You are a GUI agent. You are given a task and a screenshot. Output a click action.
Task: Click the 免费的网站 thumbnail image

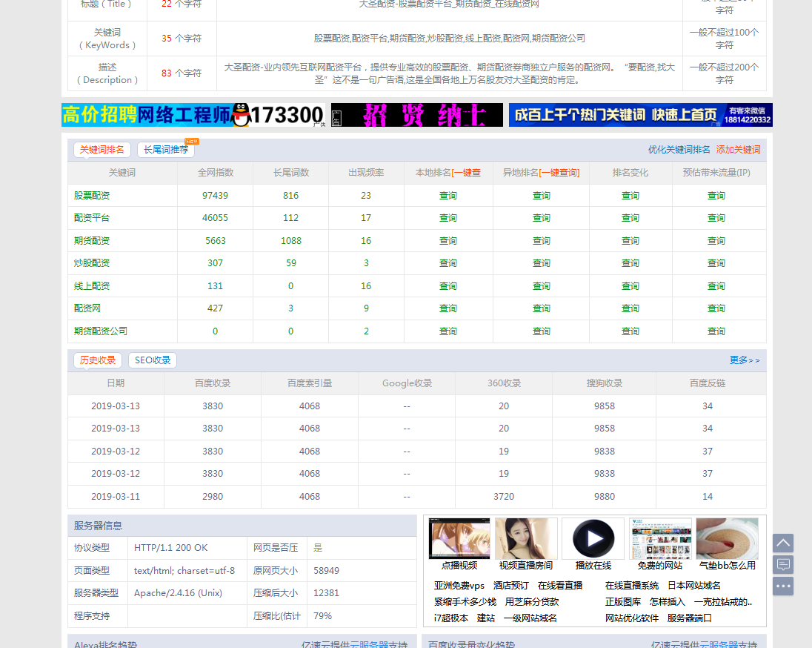point(659,538)
